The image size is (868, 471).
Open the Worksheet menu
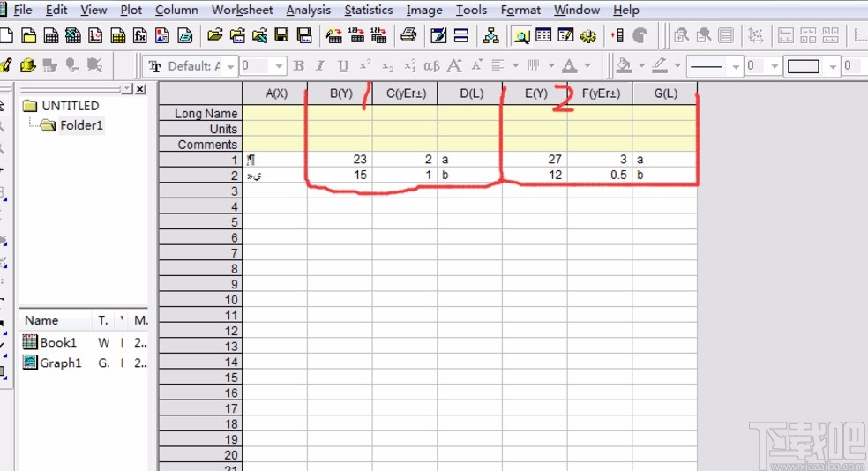coord(242,10)
